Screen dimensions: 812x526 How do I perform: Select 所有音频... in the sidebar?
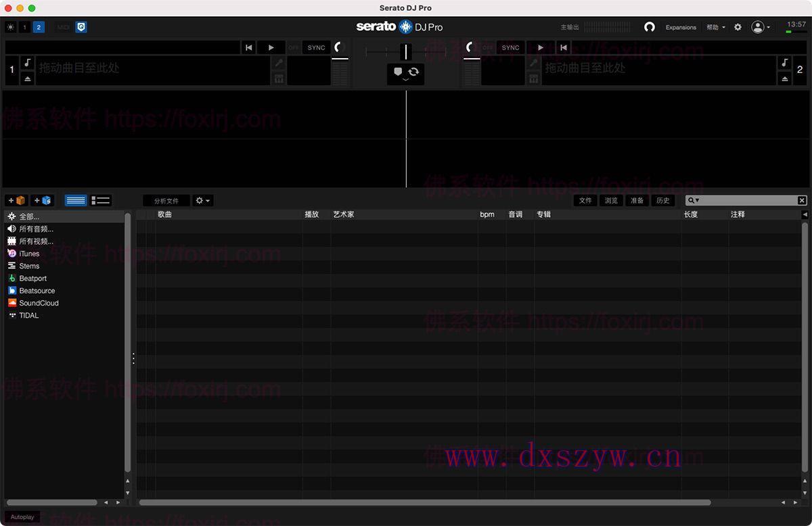click(x=65, y=229)
